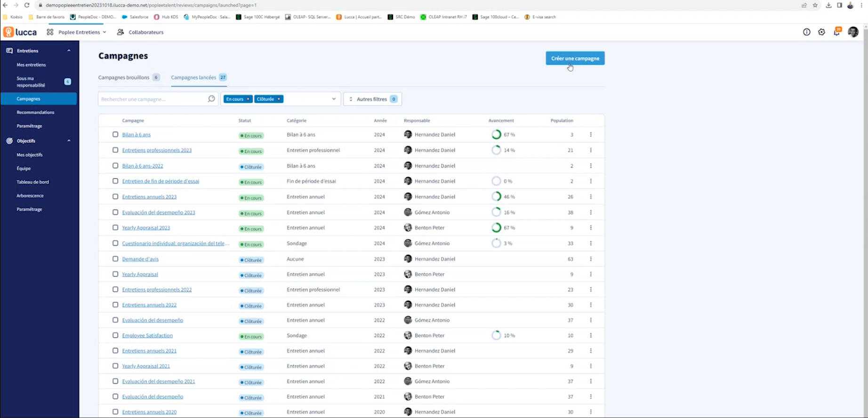Remove the En cours filter tag
This screenshot has height=418, width=868.
click(x=248, y=99)
